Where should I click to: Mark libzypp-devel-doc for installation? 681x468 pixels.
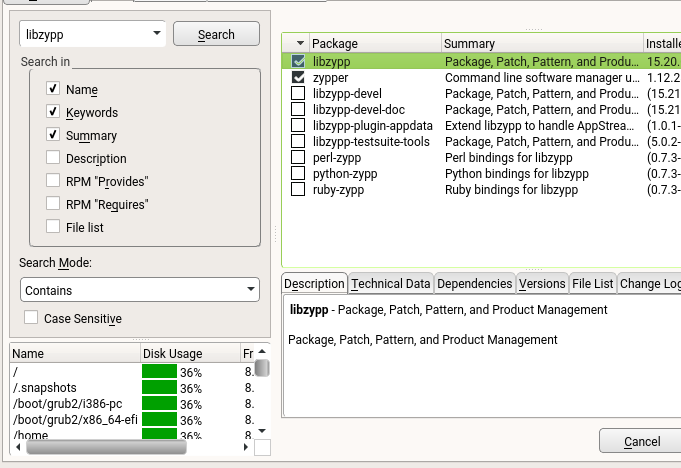(298, 109)
